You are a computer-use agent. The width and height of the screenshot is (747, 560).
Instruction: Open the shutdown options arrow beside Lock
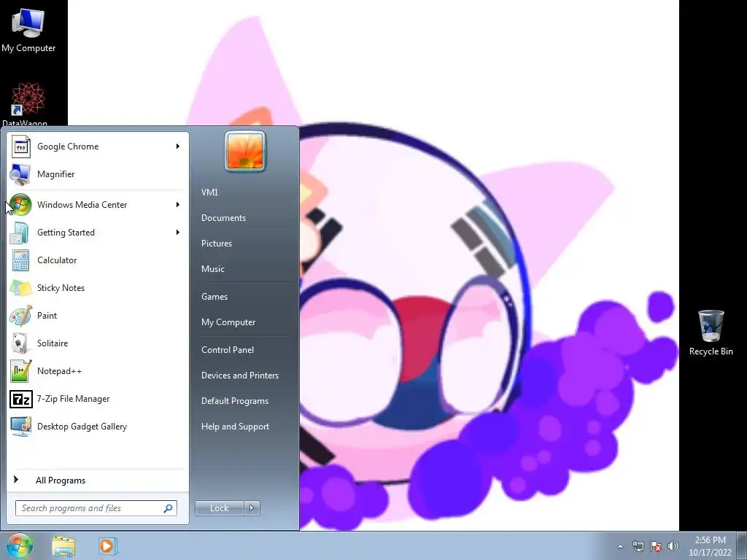click(252, 508)
